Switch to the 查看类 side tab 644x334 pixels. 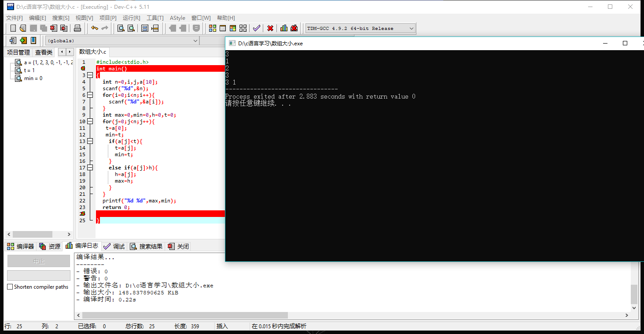pos(44,52)
